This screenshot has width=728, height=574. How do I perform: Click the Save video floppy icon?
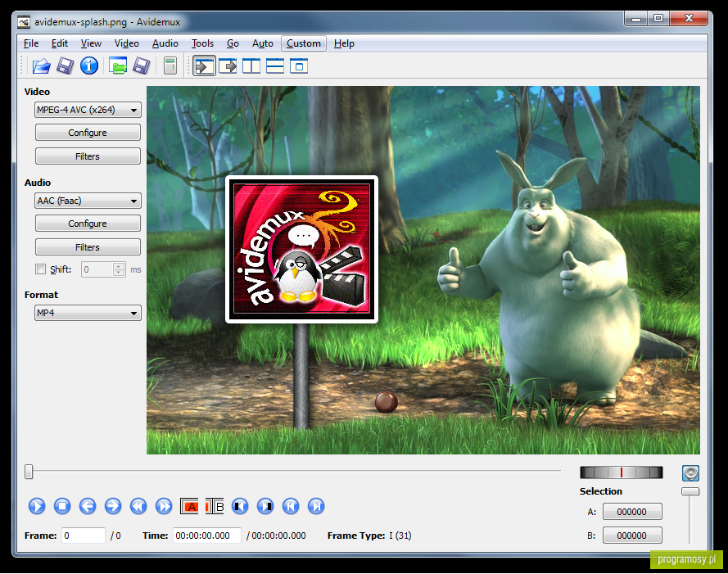(65, 66)
